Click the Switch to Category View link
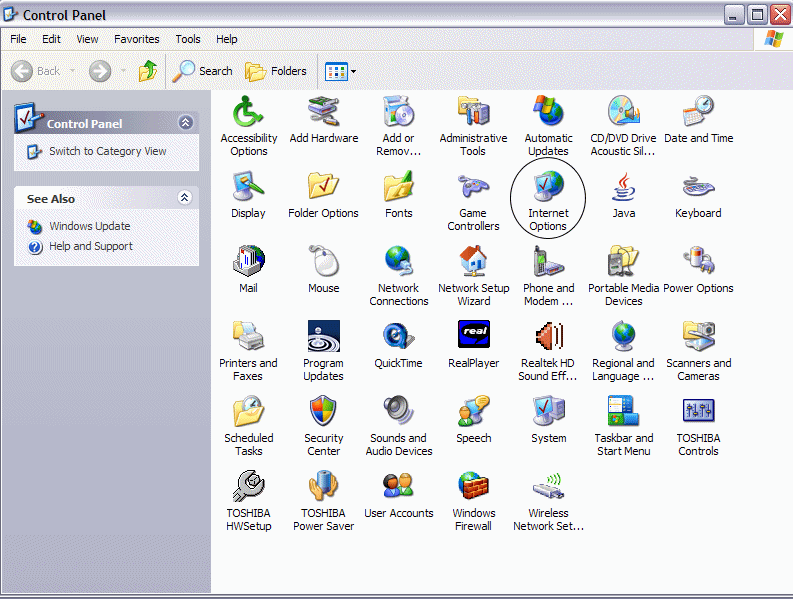 (x=107, y=151)
